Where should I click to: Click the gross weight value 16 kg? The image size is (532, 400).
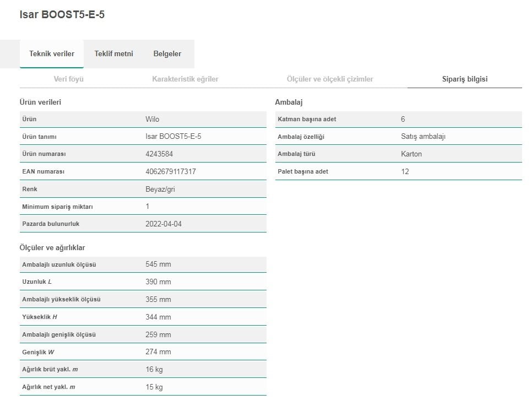tap(154, 370)
